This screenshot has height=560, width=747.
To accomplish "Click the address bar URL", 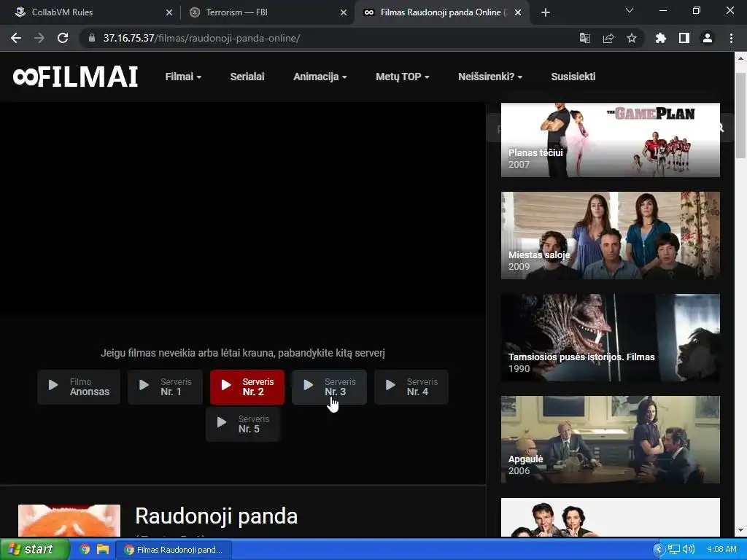I will 201,38.
